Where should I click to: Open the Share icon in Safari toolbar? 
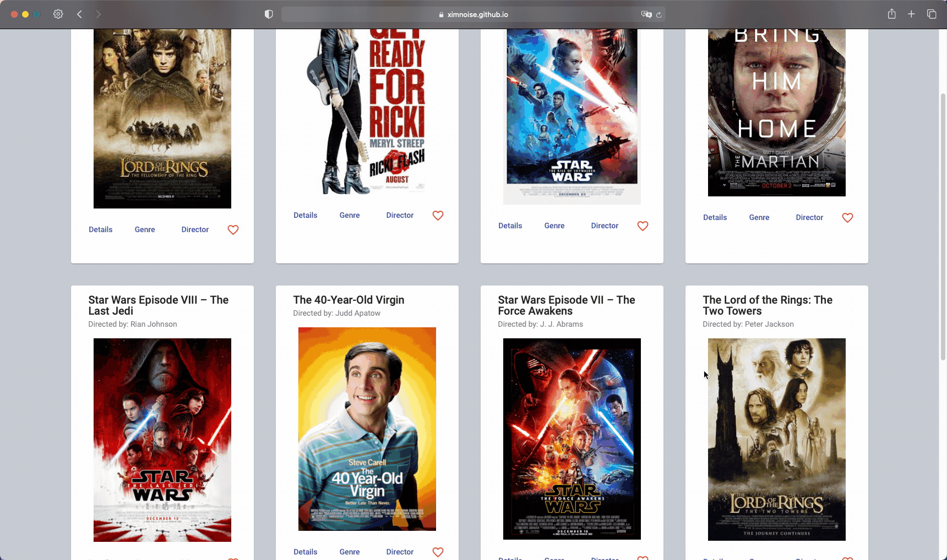click(x=891, y=14)
